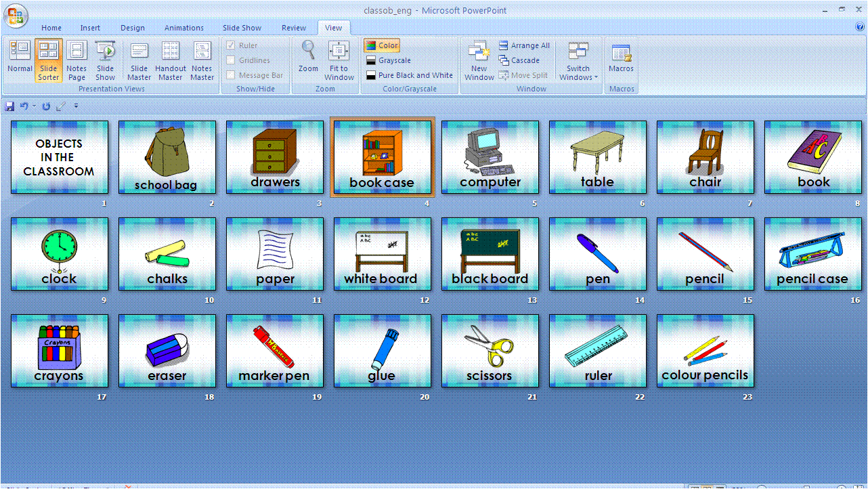Open Customize Quick Access Toolbar dropdown
The width and height of the screenshot is (868, 489).
(76, 106)
